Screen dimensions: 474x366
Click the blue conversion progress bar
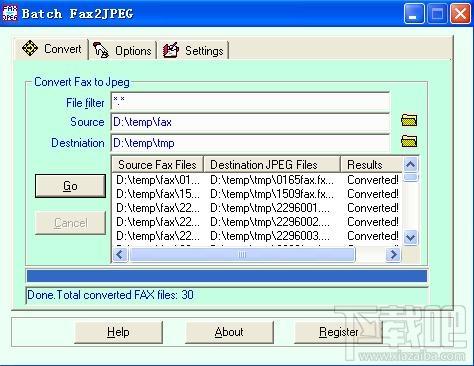coord(227,276)
